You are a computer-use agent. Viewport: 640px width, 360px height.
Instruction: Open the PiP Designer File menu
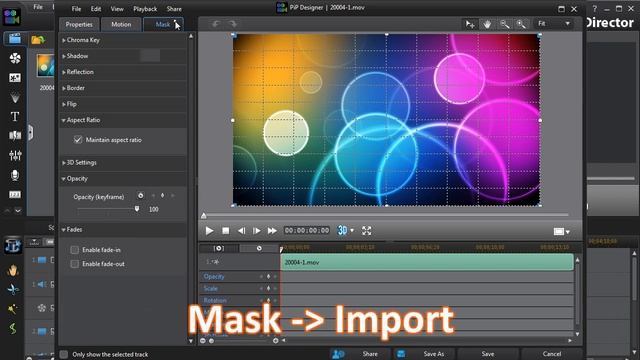pos(76,9)
